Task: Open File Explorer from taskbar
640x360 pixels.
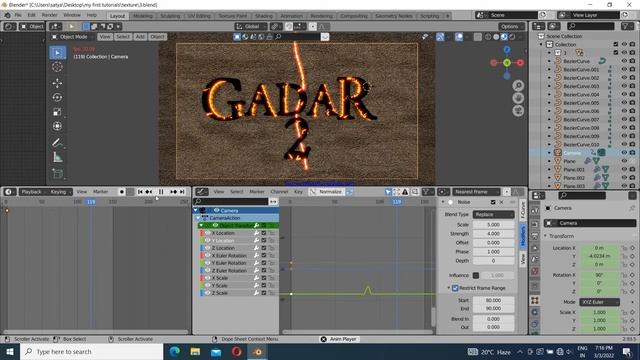Action: [x=195, y=351]
